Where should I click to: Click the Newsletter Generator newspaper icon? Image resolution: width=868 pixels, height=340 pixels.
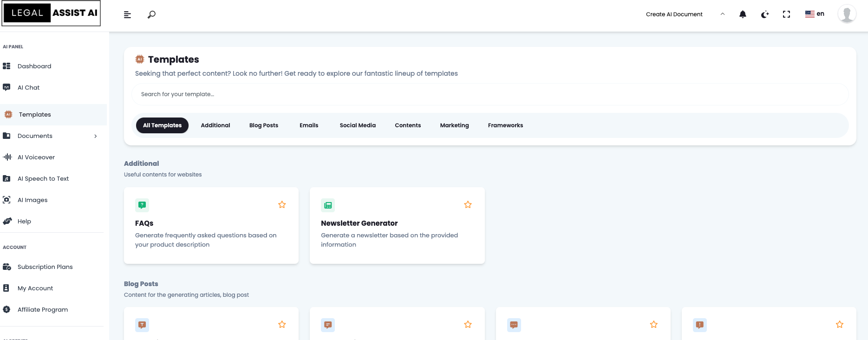coord(328,205)
